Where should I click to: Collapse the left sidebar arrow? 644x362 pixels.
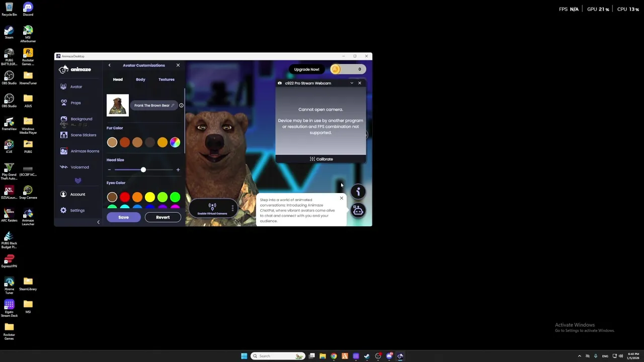[x=98, y=222]
